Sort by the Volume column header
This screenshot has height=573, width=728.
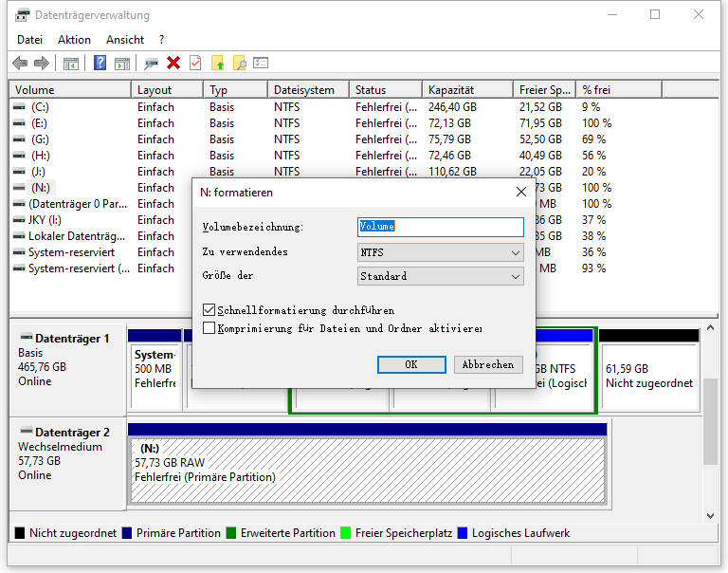(x=70, y=90)
